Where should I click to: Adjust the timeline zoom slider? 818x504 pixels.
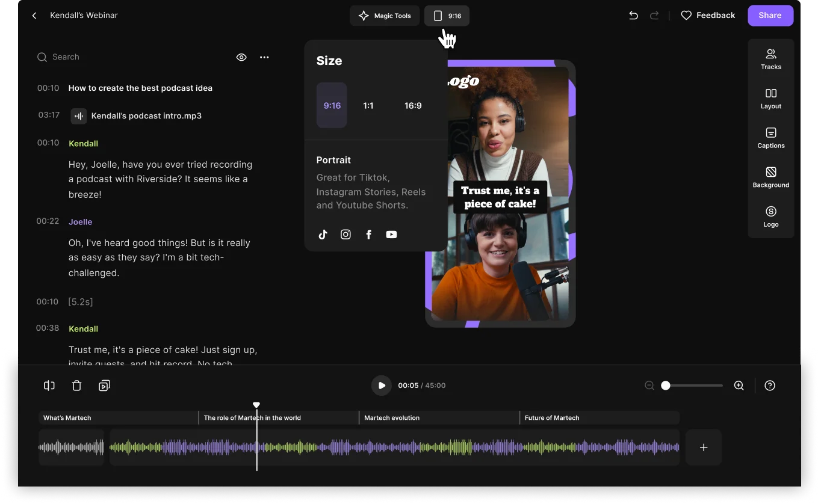tap(665, 385)
